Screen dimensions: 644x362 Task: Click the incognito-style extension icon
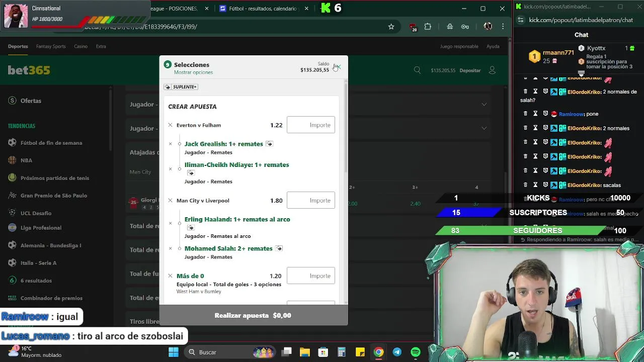tap(450, 27)
